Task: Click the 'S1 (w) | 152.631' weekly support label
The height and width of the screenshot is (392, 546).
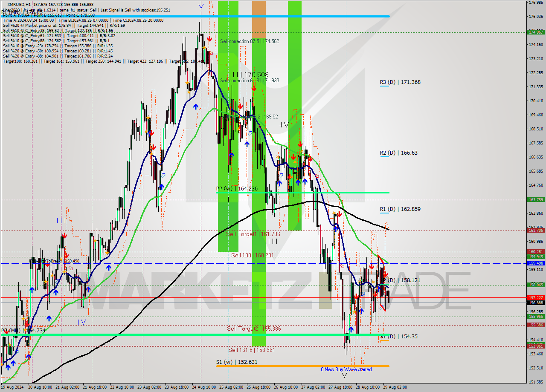Action: [x=236, y=362]
